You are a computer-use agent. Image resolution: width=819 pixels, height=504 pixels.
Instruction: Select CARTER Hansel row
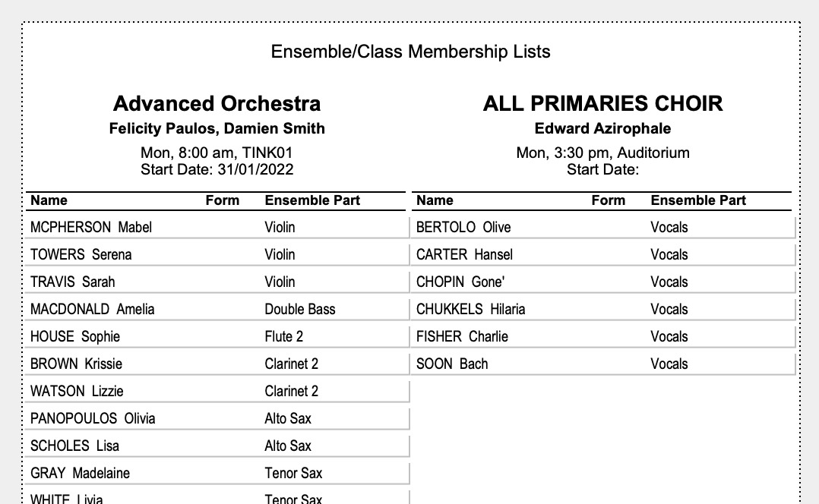pos(602,254)
